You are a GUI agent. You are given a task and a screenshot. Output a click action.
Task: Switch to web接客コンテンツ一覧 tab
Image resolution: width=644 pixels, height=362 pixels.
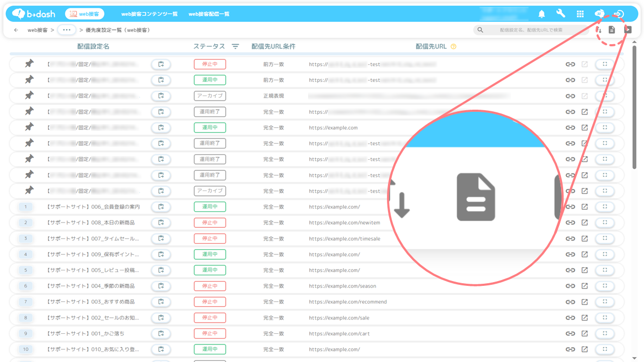(149, 14)
